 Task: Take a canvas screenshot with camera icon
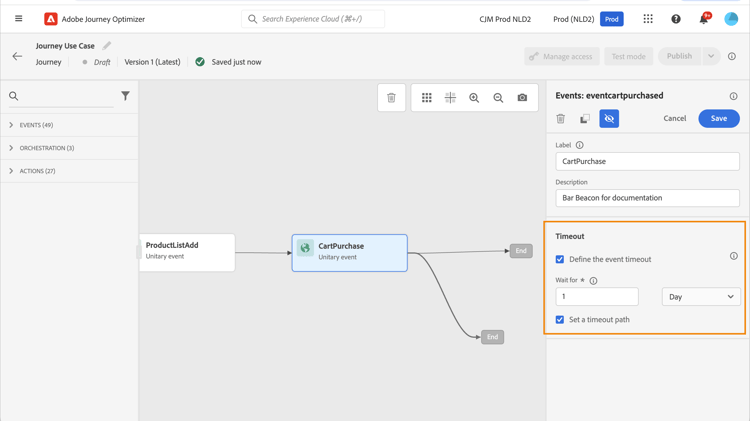point(522,98)
